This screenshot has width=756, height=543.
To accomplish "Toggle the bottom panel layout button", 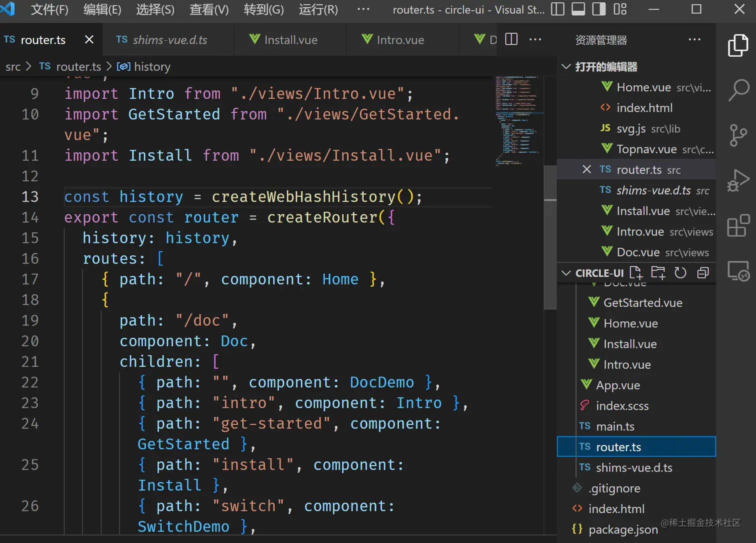I will click(578, 9).
